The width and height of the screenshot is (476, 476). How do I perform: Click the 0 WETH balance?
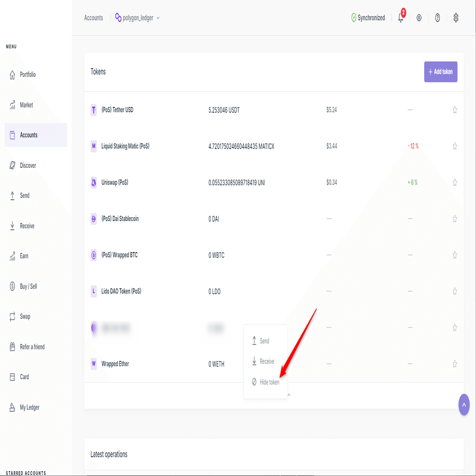pos(216,364)
